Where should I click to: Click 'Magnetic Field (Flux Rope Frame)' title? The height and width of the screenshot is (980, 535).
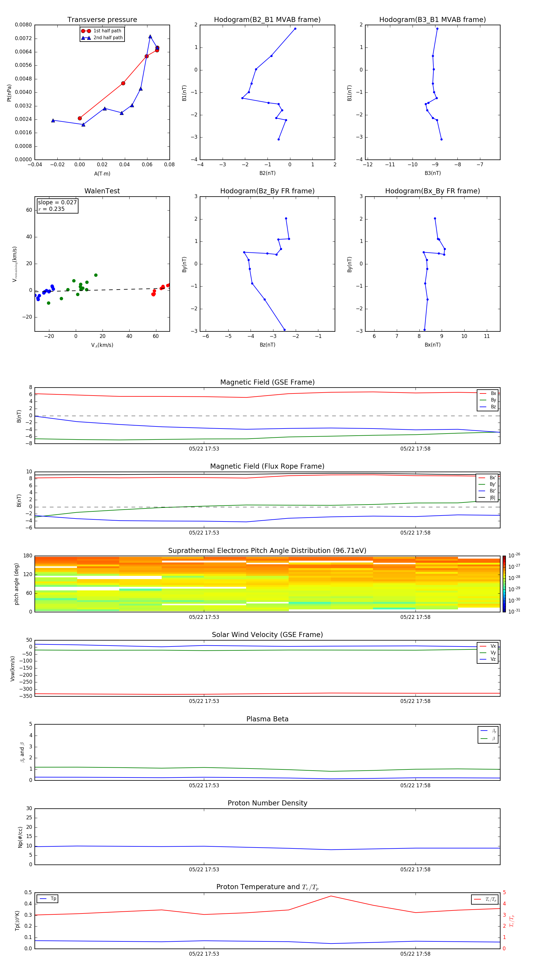[267, 467]
